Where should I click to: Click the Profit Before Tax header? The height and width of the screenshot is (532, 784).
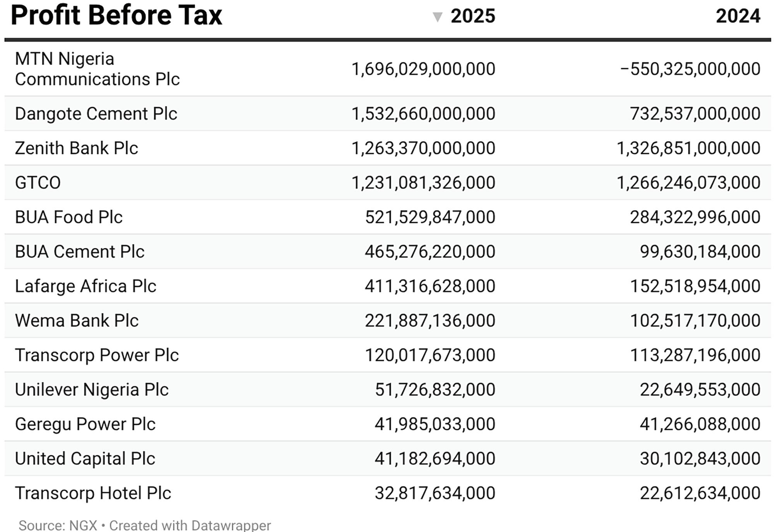pyautogui.click(x=116, y=15)
